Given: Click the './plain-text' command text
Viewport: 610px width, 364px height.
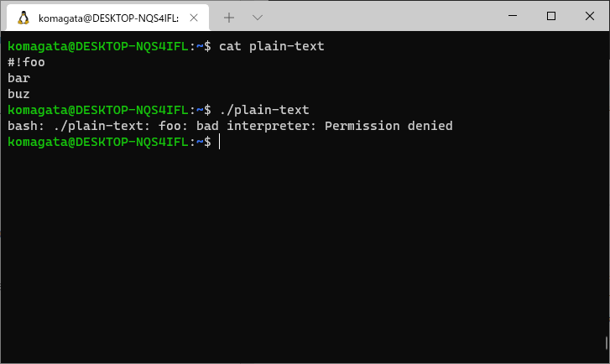Looking at the screenshot, I should tap(264, 110).
